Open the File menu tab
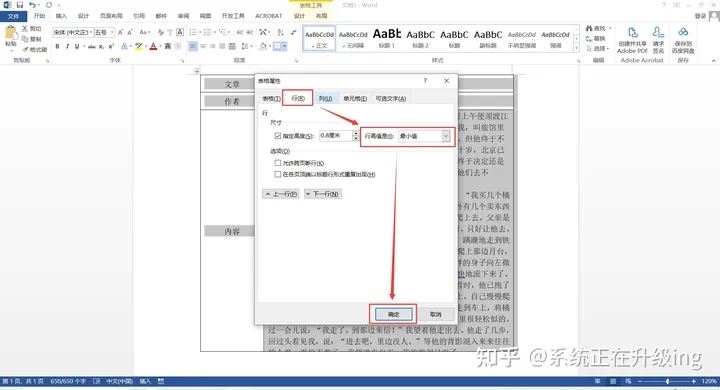Viewport: 720px width, 390px height. coord(13,16)
